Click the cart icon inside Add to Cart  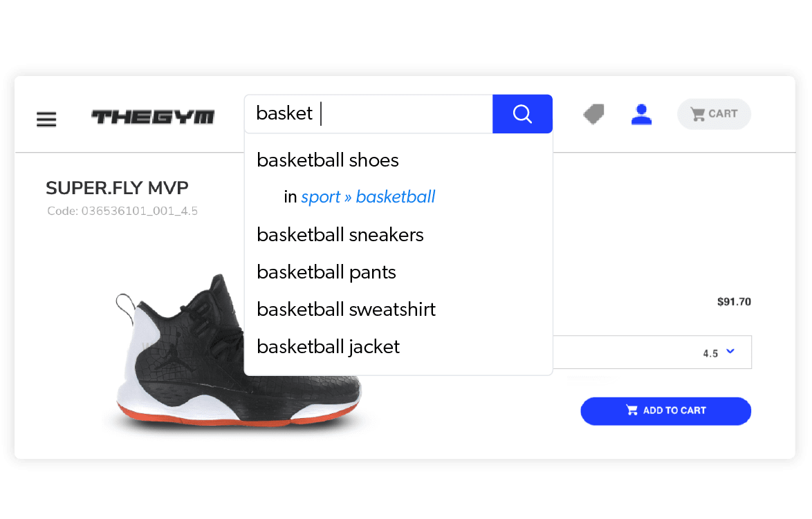click(x=631, y=411)
